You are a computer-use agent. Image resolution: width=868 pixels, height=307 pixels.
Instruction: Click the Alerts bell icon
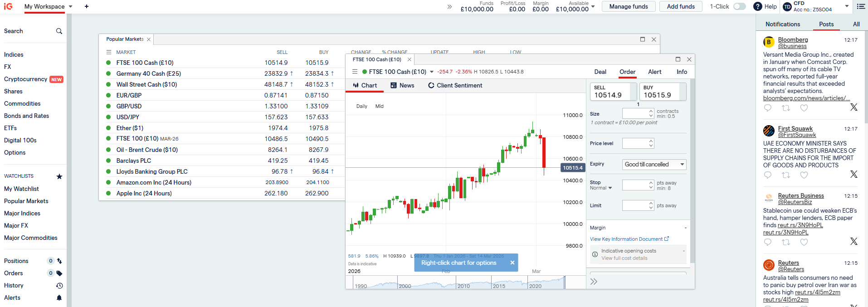pyautogui.click(x=59, y=297)
